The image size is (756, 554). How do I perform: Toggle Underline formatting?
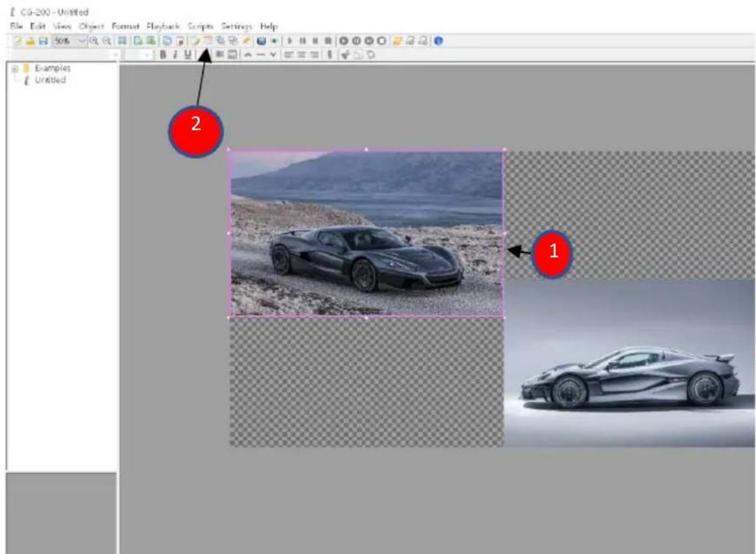click(188, 54)
